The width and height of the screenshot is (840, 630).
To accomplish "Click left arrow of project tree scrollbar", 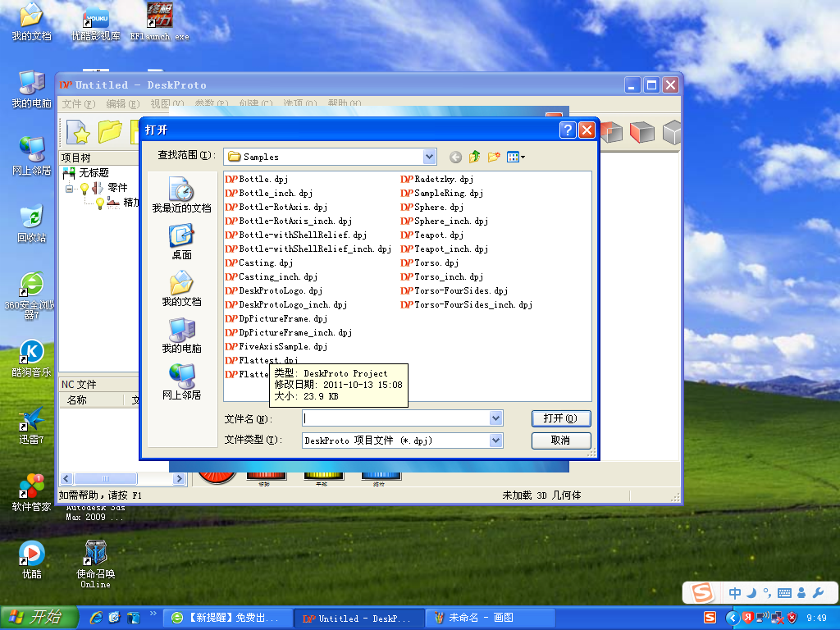I will (66, 478).
